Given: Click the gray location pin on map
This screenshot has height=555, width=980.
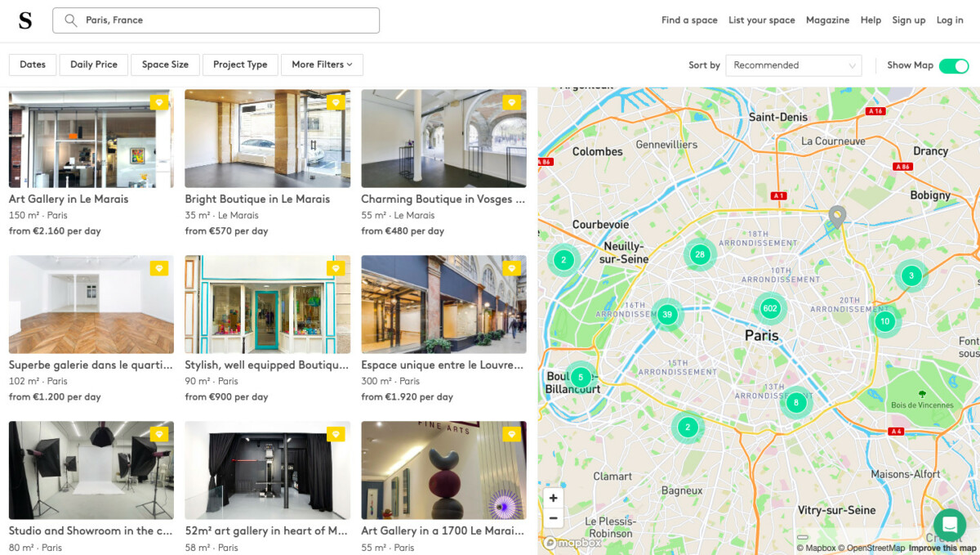Looking at the screenshot, I should [x=836, y=216].
